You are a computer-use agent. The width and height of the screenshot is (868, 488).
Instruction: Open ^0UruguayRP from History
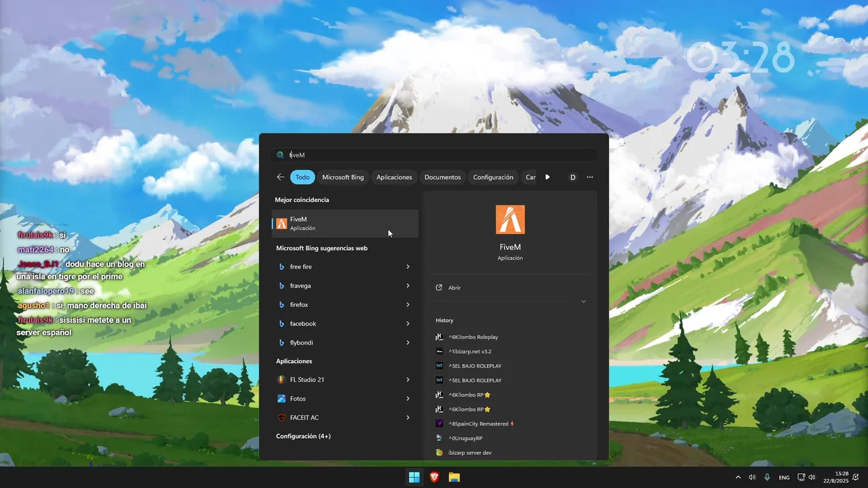(465, 438)
